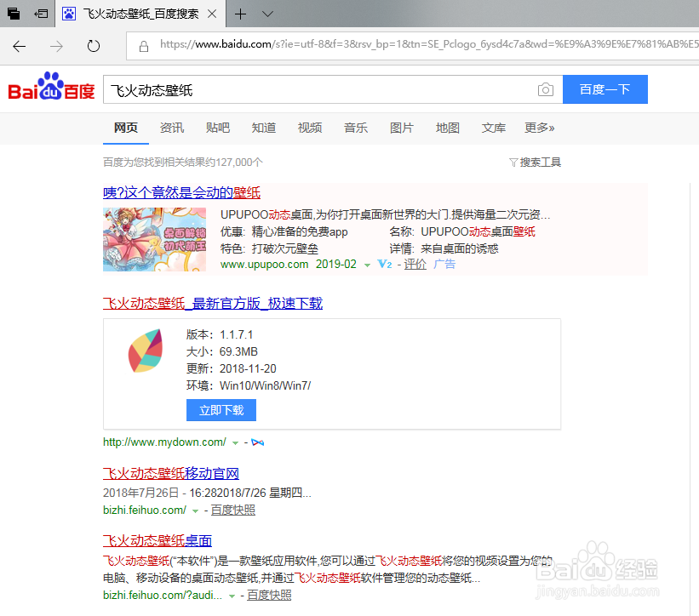Viewport: 699px width, 616px height.
Task: Select the 网页 tab
Action: pos(126,128)
